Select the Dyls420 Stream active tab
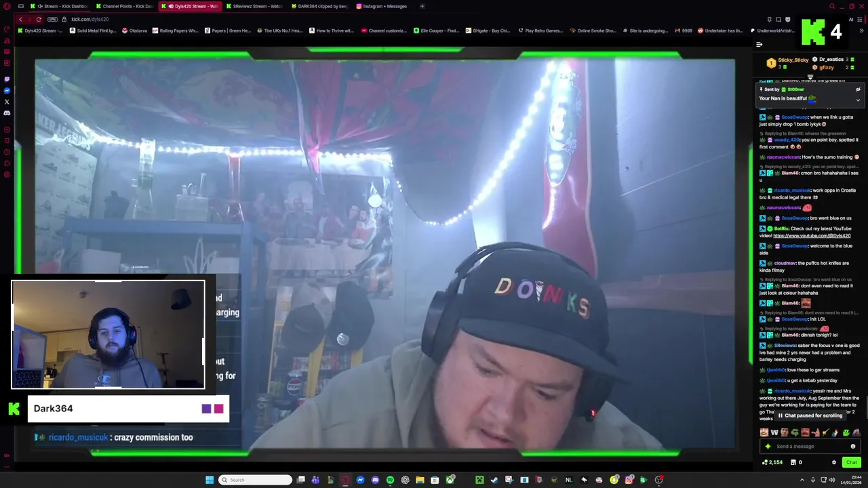This screenshot has height=488, width=868. 189,6
